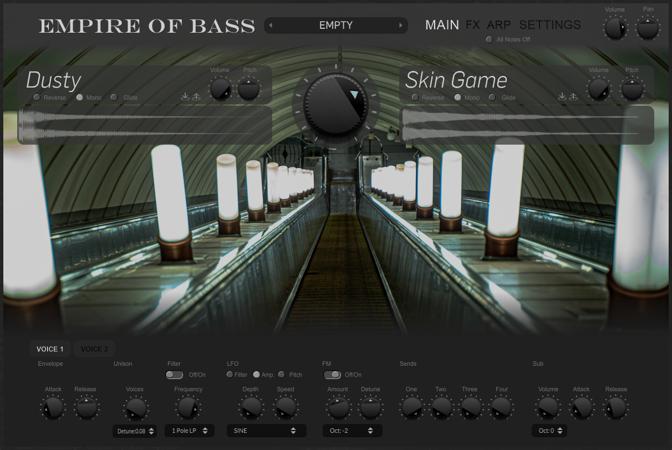The image size is (672, 450).
Task: Click the next preset arrow beside EMPTY
Action: pos(401,25)
